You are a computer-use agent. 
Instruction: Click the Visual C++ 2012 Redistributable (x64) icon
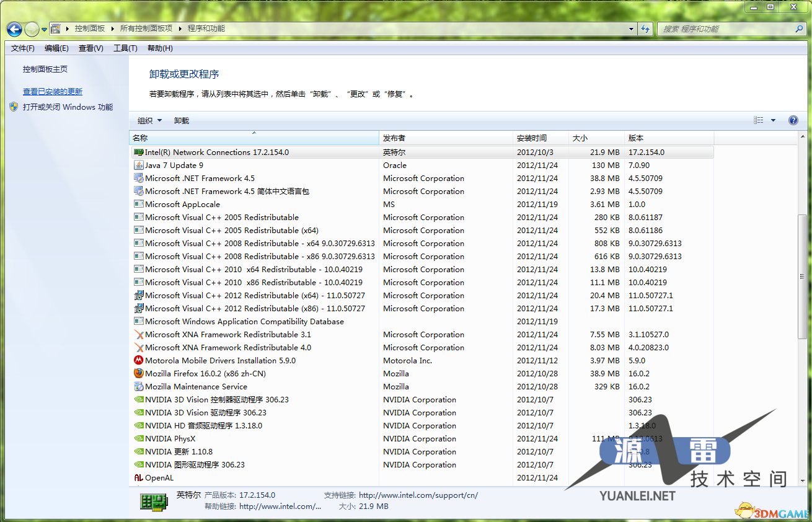click(139, 296)
